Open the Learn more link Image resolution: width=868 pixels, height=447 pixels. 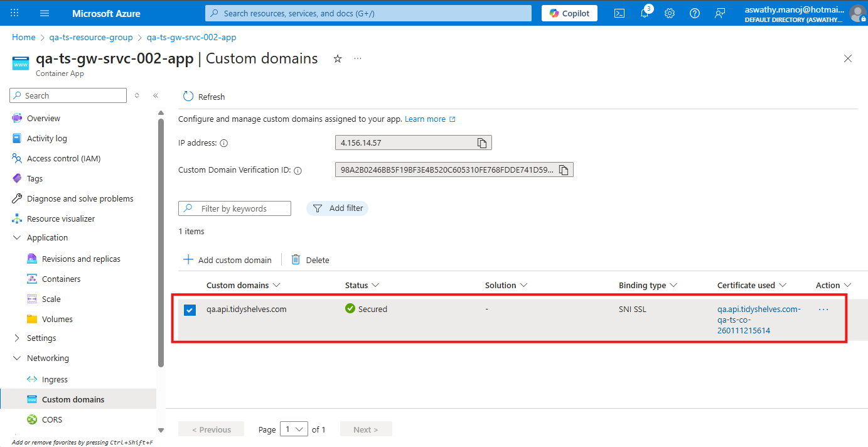(430, 119)
